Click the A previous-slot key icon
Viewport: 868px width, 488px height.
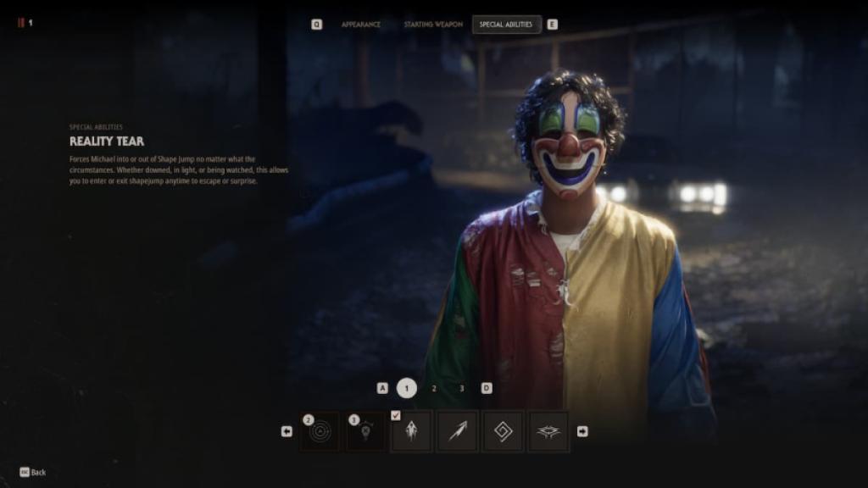382,388
